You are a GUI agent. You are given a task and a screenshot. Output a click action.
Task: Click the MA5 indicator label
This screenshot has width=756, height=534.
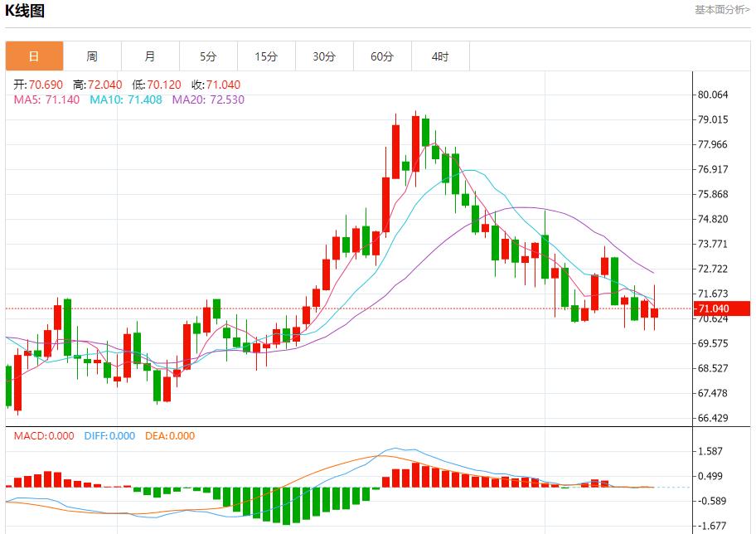(x=46, y=100)
